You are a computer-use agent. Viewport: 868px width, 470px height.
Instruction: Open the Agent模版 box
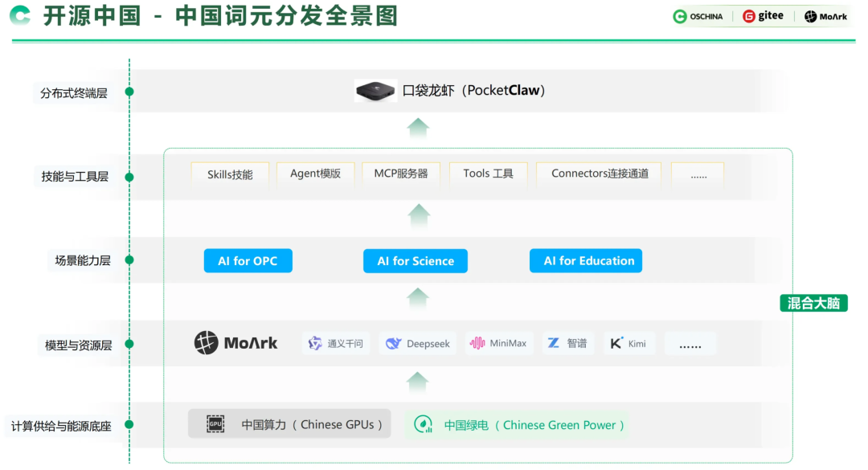(x=316, y=174)
